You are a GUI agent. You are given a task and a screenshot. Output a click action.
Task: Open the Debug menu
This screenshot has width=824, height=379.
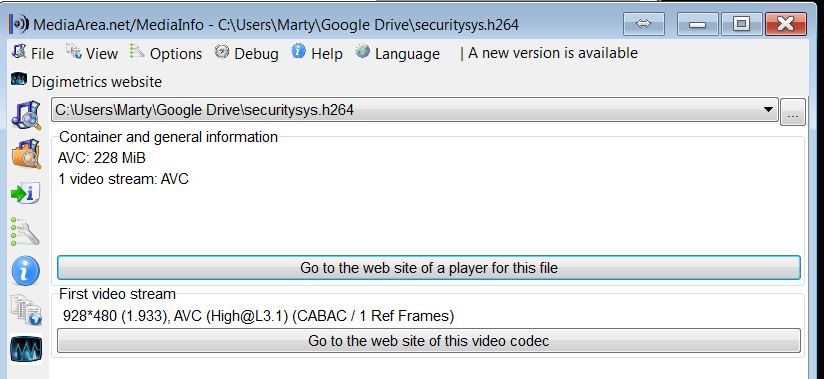coord(247,53)
